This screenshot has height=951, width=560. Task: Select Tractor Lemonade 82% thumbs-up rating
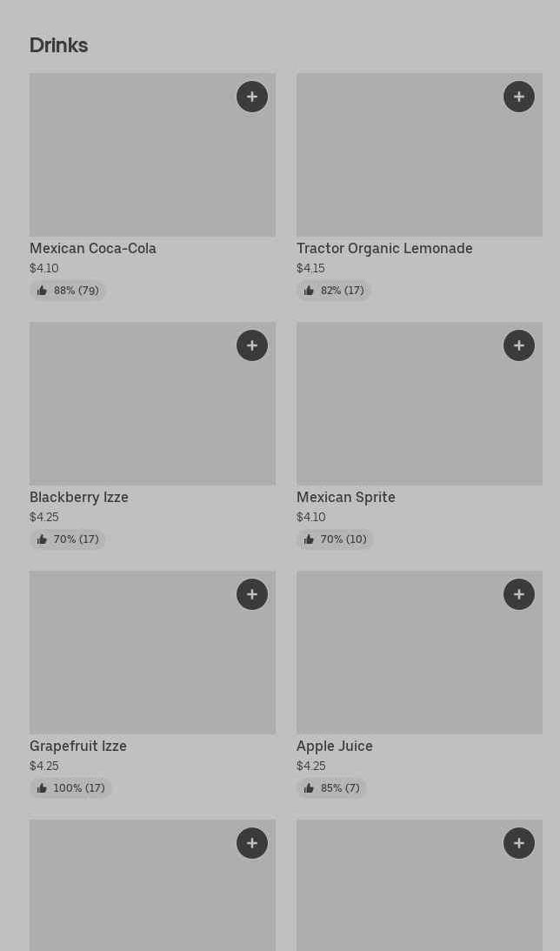pyautogui.click(x=334, y=291)
